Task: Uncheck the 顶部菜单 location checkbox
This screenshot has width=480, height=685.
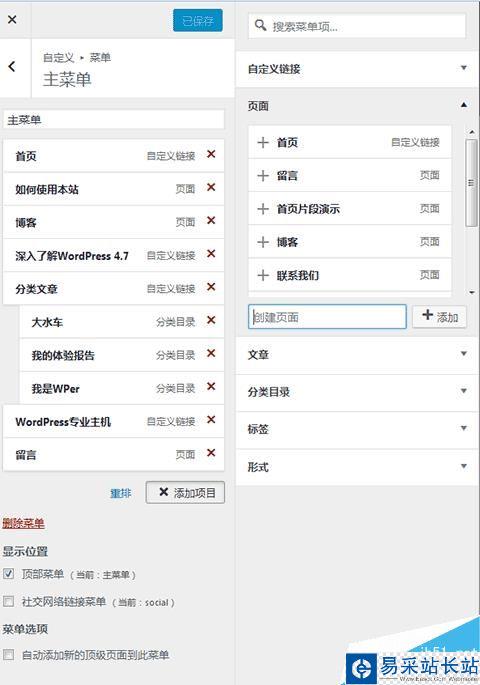Action: coord(8,574)
